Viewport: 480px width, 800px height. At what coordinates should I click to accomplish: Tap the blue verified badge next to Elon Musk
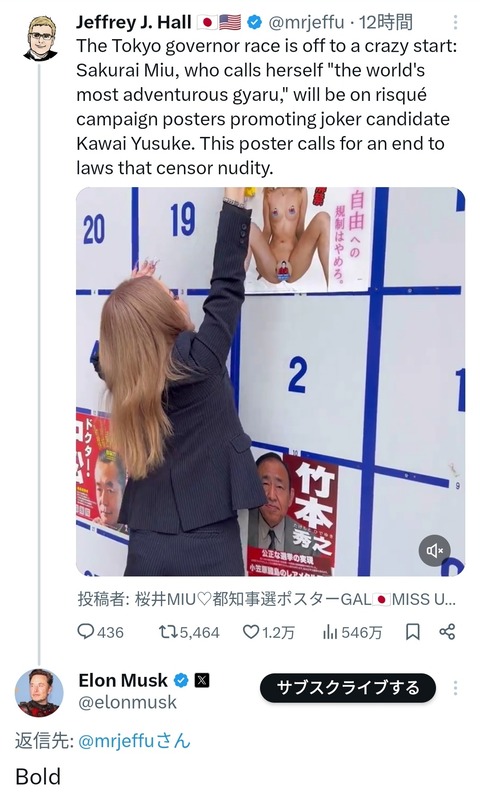point(181,680)
